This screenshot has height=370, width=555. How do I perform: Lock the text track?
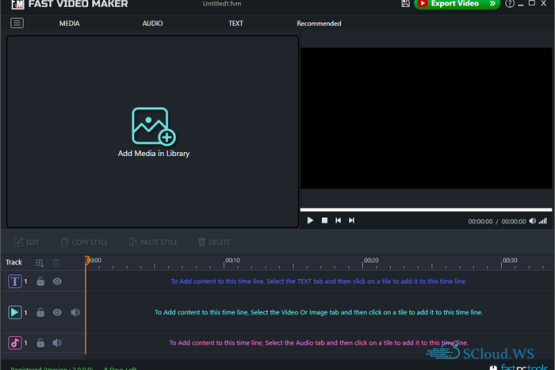pos(41,281)
